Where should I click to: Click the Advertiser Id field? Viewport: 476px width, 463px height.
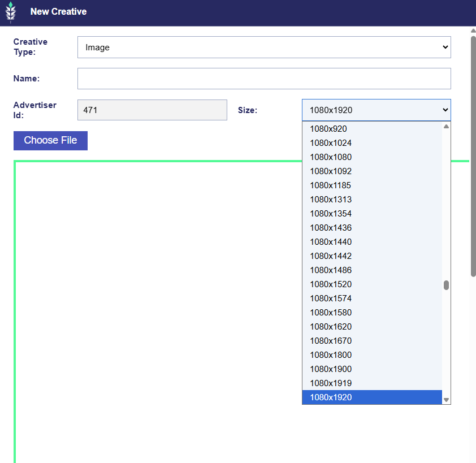(x=152, y=110)
